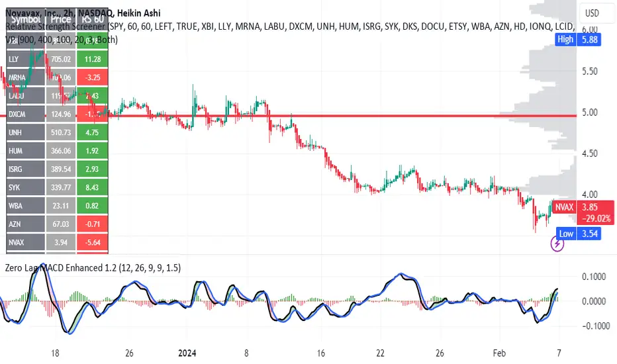The height and width of the screenshot is (364, 617).
Task: Select the VP (900, 400, 100) legend
Action: [x=61, y=39]
